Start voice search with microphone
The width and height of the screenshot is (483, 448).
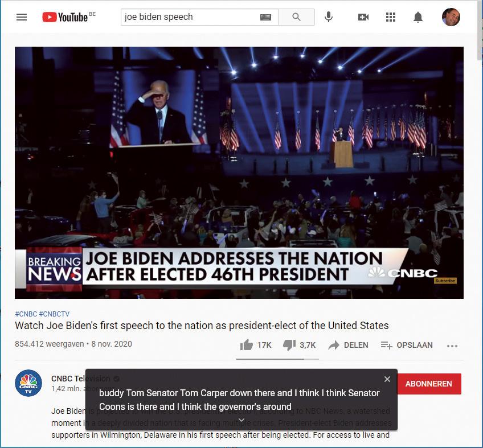[x=329, y=17]
